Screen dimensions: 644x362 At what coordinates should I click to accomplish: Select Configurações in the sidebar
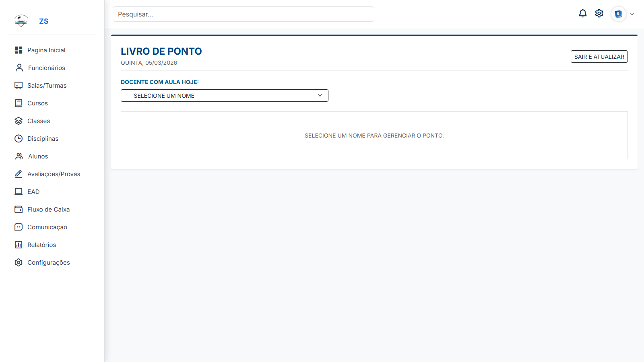tap(48, 263)
